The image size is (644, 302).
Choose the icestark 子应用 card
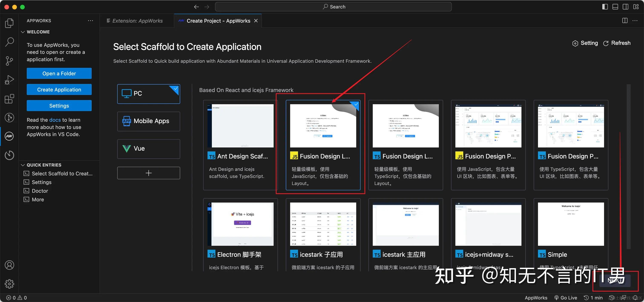(323, 235)
